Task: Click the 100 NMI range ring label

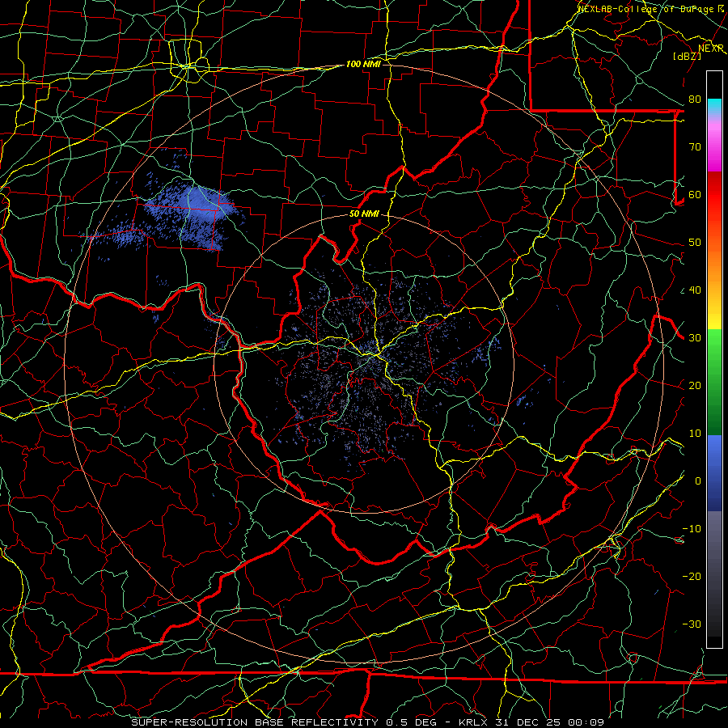Action: click(363, 64)
